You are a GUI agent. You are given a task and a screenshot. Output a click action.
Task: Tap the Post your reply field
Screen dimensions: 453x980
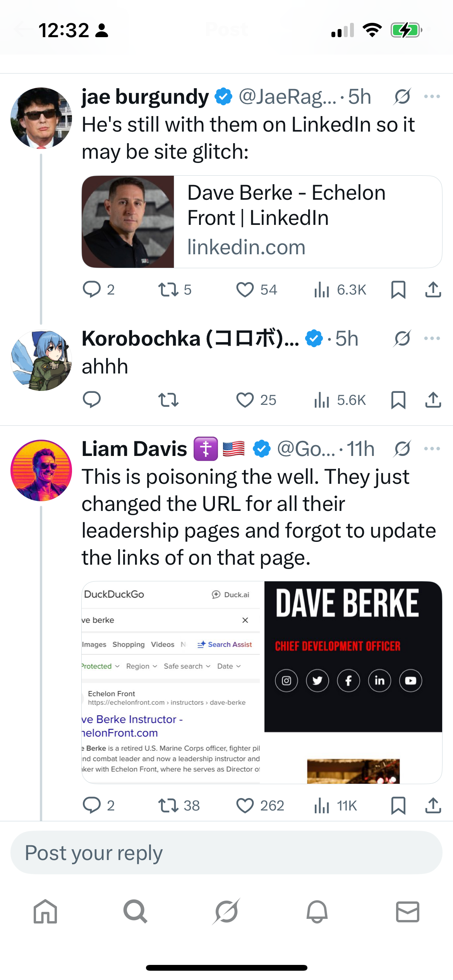pyautogui.click(x=226, y=852)
